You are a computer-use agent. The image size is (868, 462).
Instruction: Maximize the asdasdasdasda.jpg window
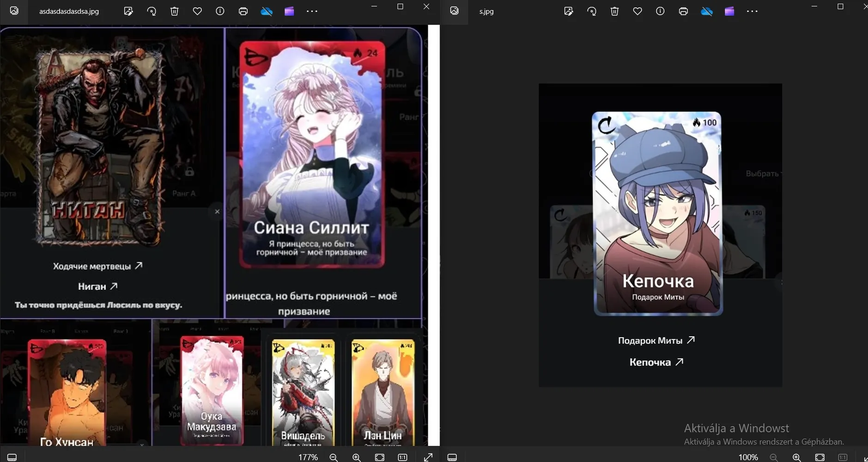400,6
